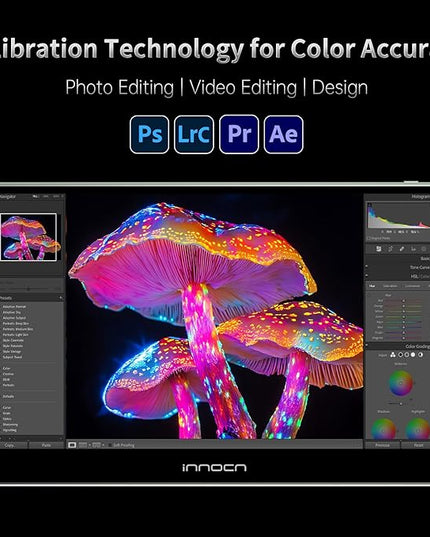Select the Adaptive: Subject preset group
Image resolution: width=430 pixels, height=537 pixels.
(14, 318)
